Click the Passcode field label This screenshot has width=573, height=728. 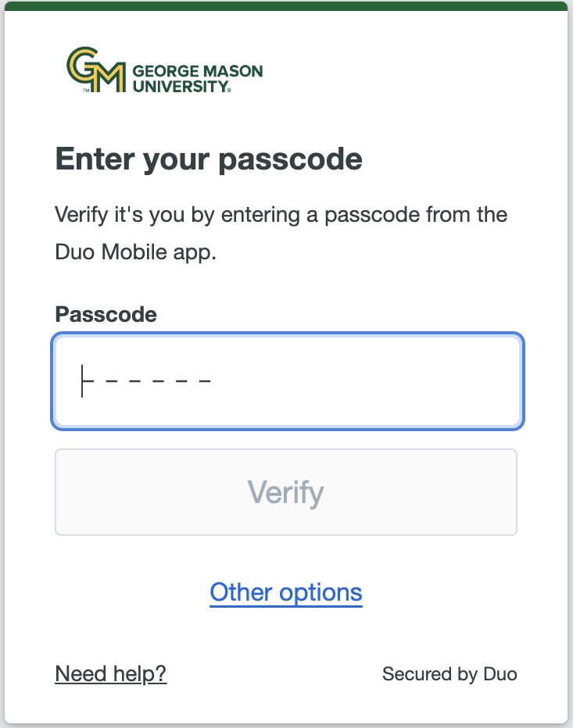(x=106, y=315)
